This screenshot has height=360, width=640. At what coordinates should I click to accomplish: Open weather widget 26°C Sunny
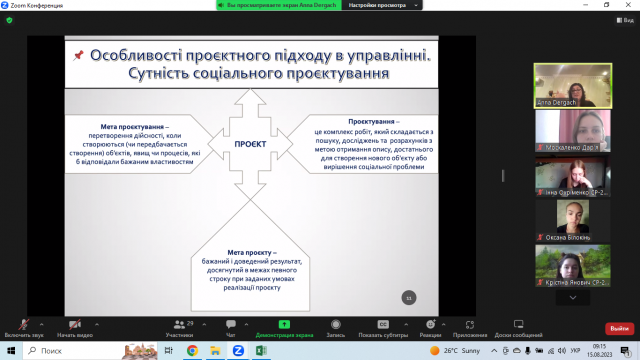(455, 351)
